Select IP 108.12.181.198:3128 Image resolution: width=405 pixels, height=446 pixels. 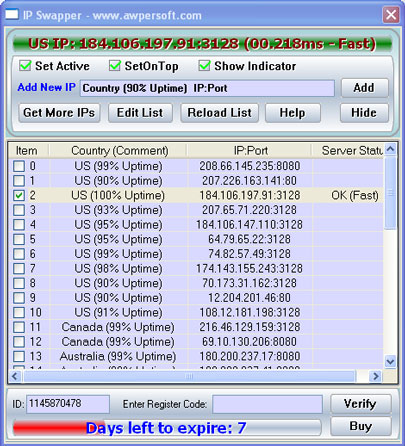[250, 312]
